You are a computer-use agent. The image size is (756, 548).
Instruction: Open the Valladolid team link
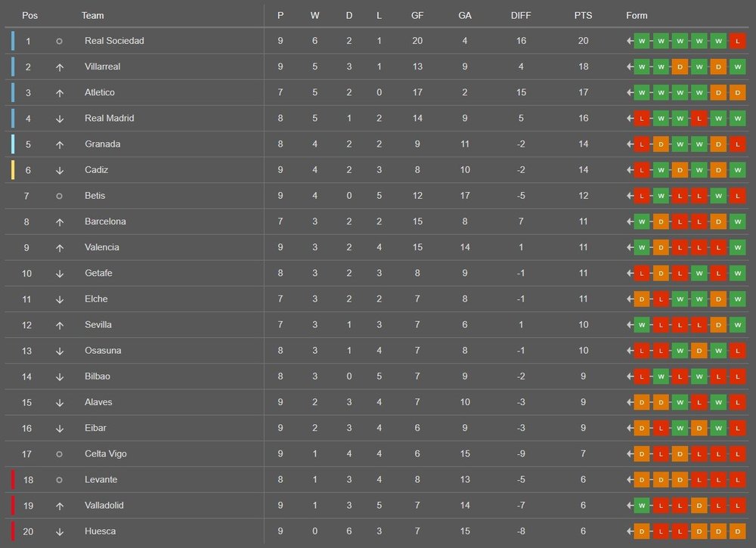tap(104, 506)
